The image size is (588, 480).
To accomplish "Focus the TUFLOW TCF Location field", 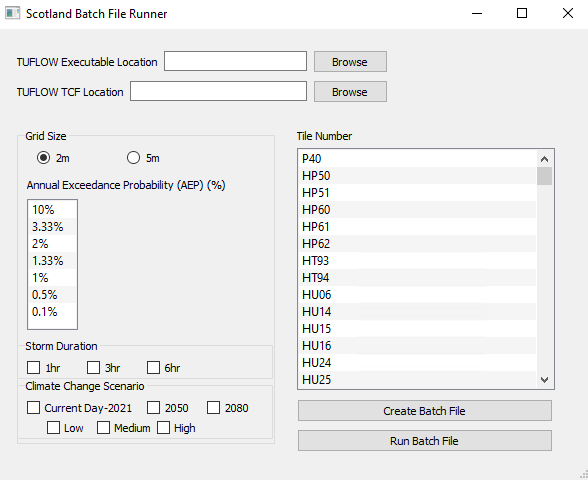I will [219, 91].
